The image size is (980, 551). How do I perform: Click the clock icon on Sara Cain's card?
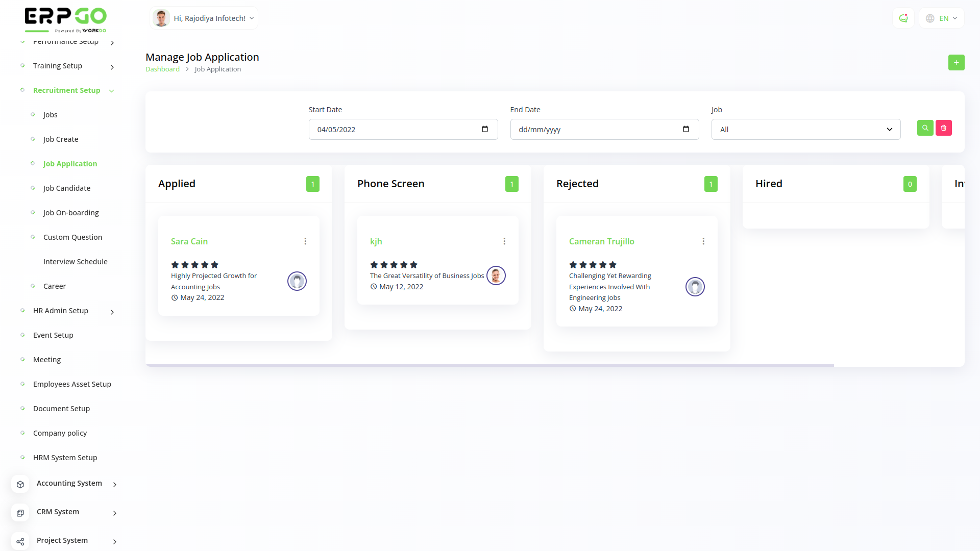click(174, 297)
